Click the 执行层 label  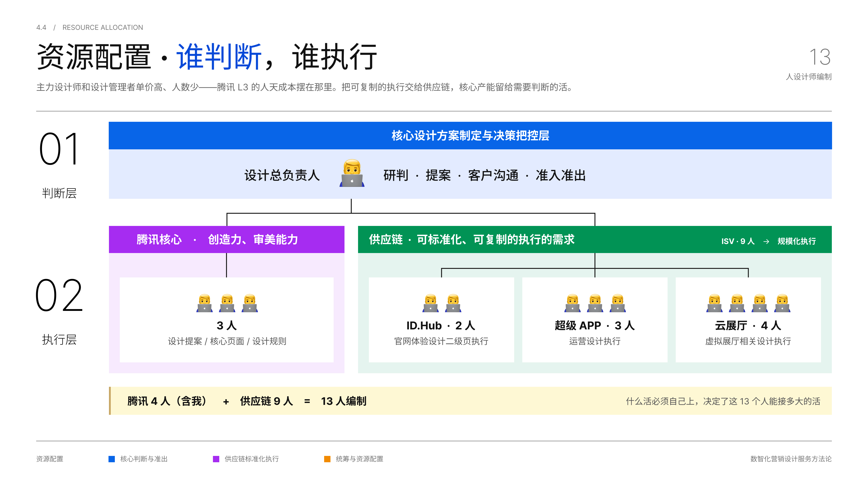coord(59,340)
